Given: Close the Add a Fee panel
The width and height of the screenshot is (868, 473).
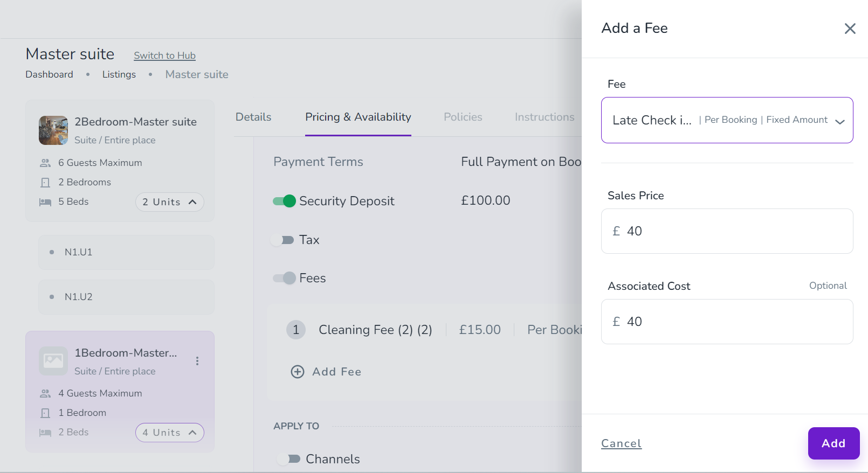Looking at the screenshot, I should tap(850, 29).
